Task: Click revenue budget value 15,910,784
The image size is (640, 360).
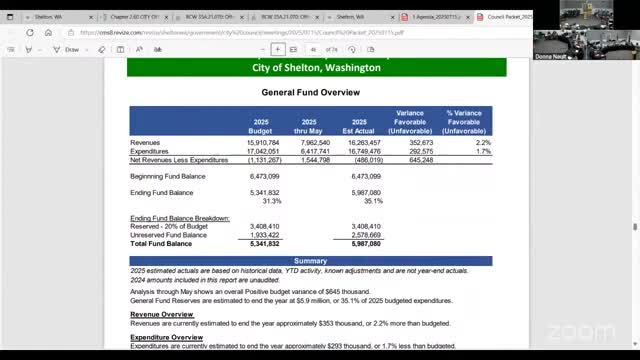Action: tap(263, 143)
